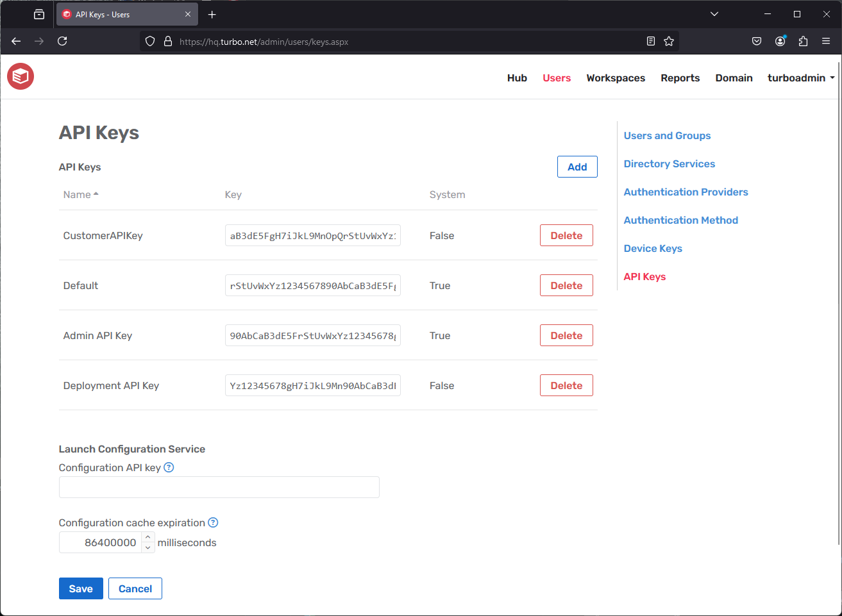This screenshot has height=616, width=842.
Task: Increment the milliseconds value with up arrow
Action: (148, 538)
